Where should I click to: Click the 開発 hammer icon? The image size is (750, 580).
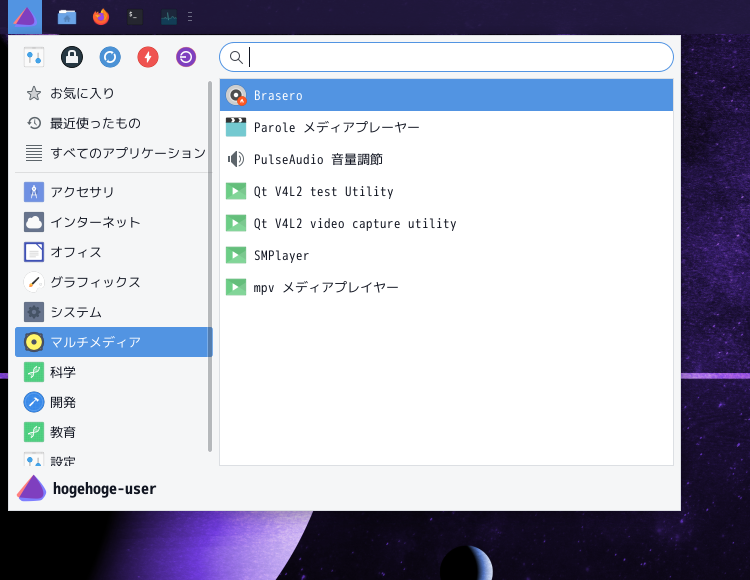click(x=34, y=402)
